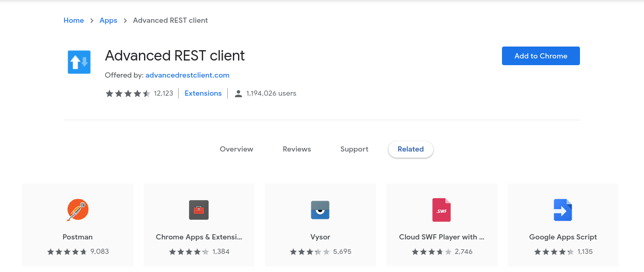Click the Extensions category link
The width and height of the screenshot is (644, 272).
(x=203, y=94)
